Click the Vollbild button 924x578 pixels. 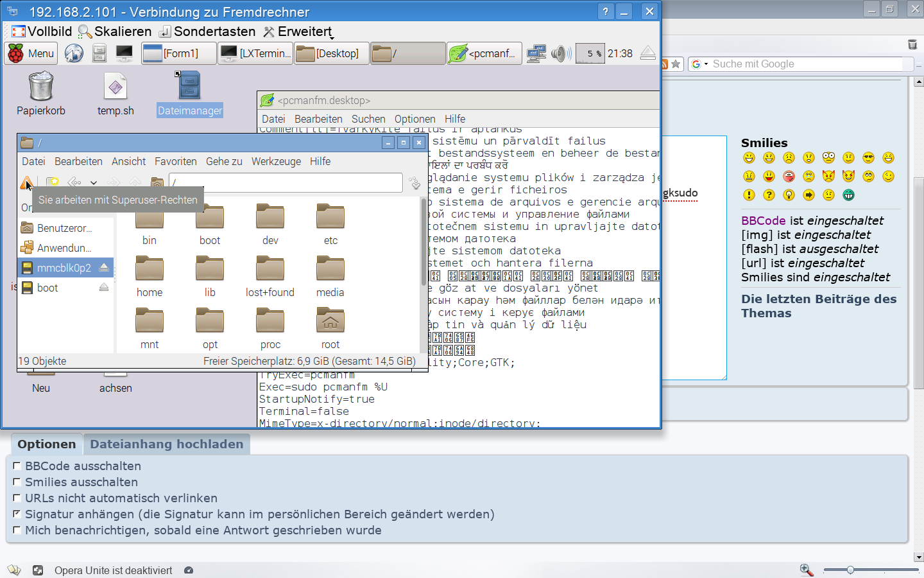coord(42,31)
